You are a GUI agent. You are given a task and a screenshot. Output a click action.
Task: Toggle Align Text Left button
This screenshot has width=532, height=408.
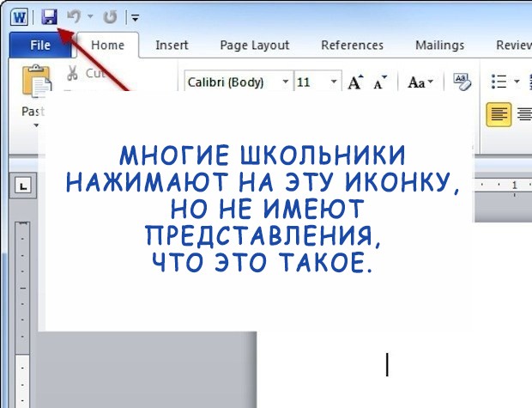[499, 113]
